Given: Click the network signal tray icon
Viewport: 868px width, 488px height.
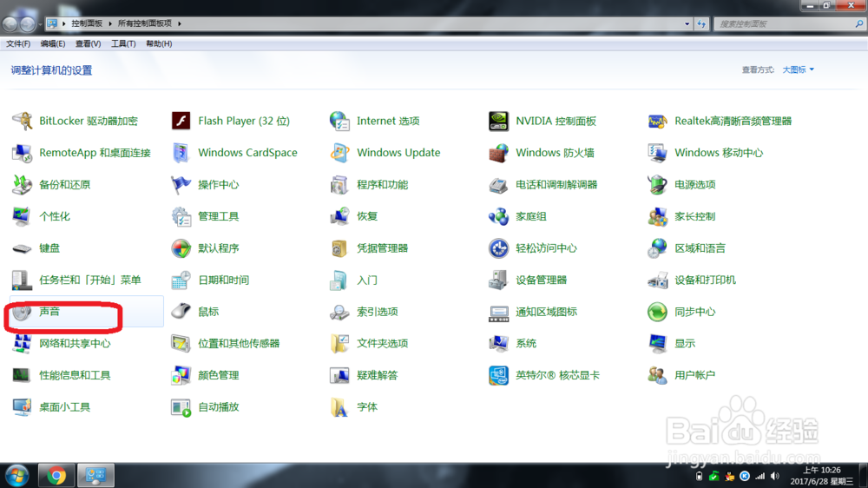Looking at the screenshot, I should click(760, 477).
